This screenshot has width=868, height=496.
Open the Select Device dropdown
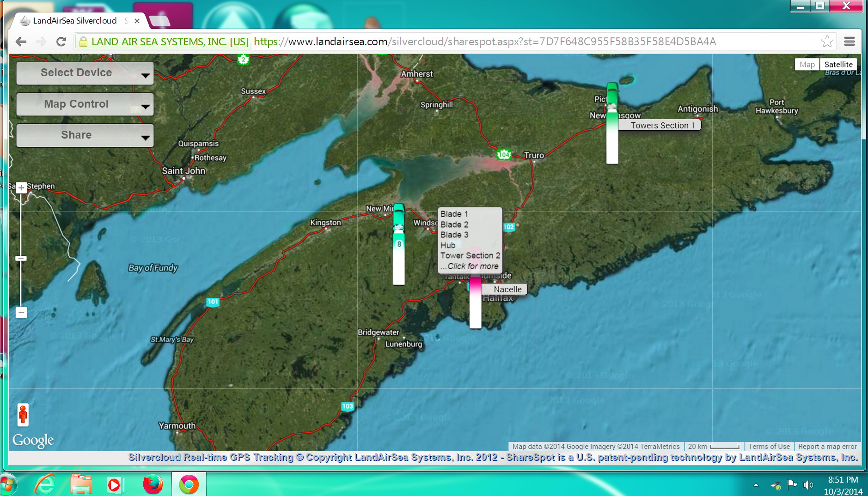pyautogui.click(x=85, y=73)
